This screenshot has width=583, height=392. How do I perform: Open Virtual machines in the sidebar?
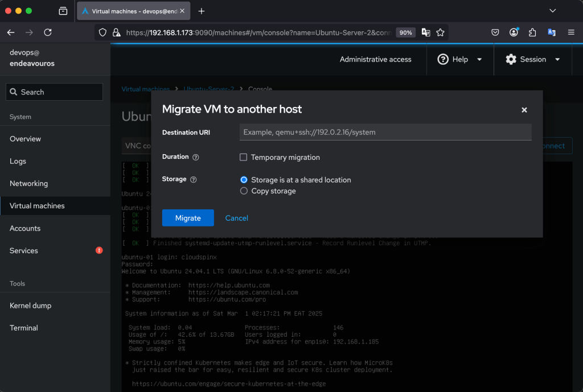[x=55, y=206]
